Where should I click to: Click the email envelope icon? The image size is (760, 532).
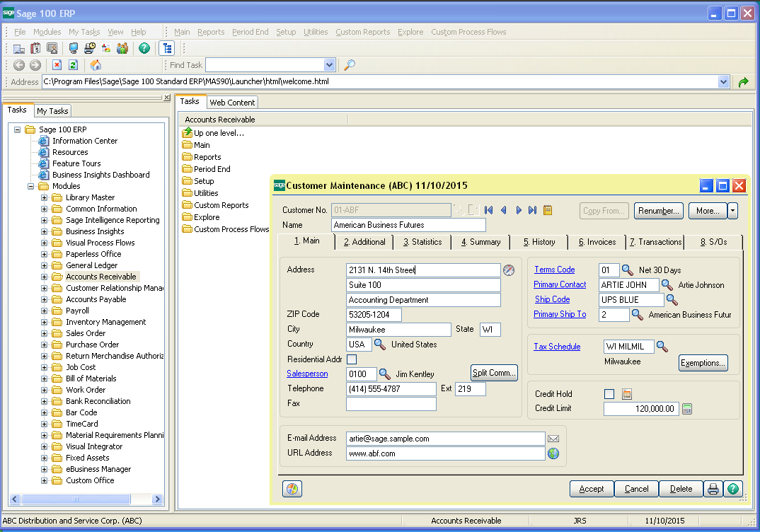[x=553, y=439]
